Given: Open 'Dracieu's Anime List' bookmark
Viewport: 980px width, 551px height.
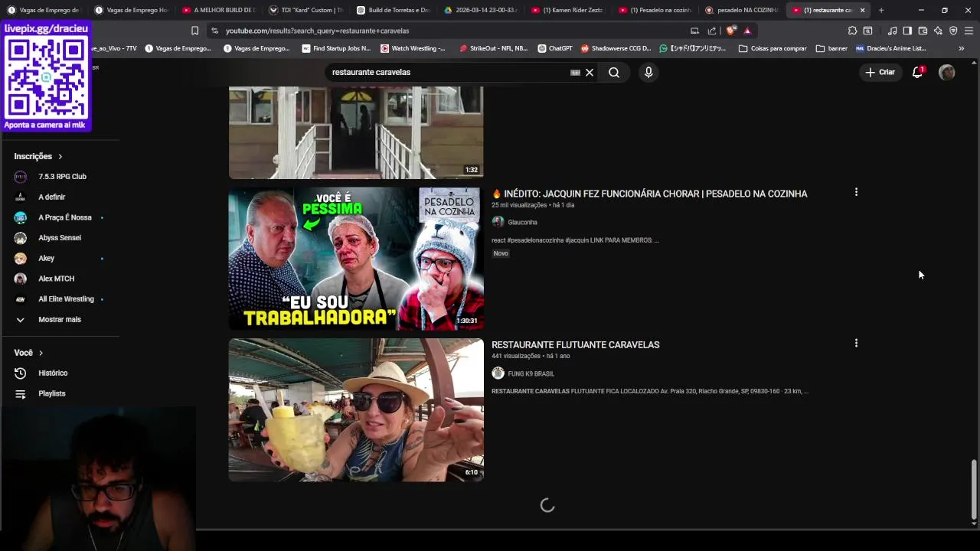Looking at the screenshot, I should (891, 48).
